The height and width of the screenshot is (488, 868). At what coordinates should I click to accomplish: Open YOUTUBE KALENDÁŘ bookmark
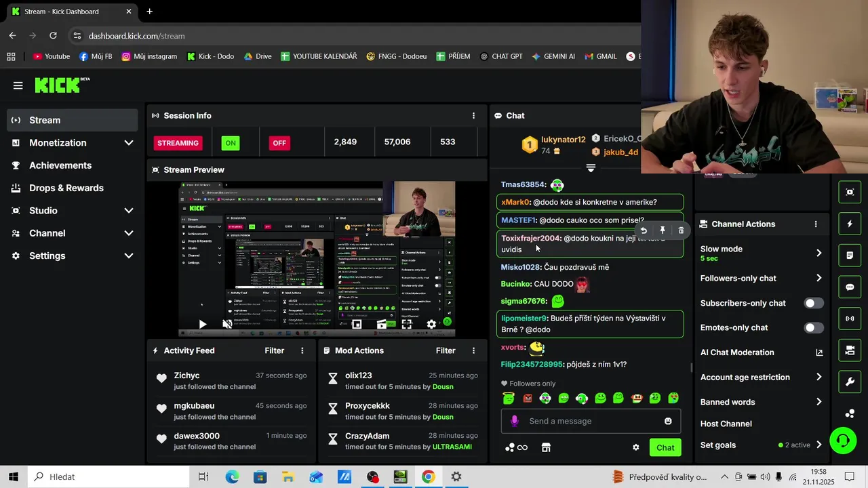tap(319, 56)
